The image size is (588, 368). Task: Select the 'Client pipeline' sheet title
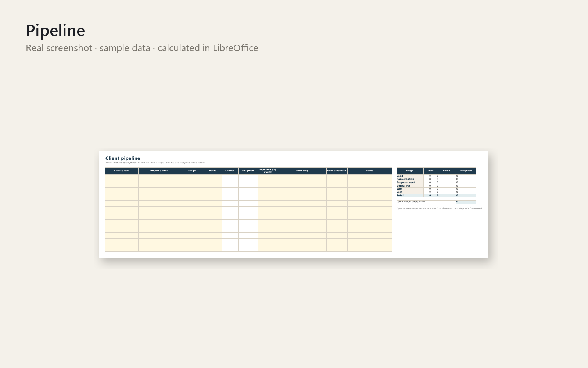click(x=123, y=158)
